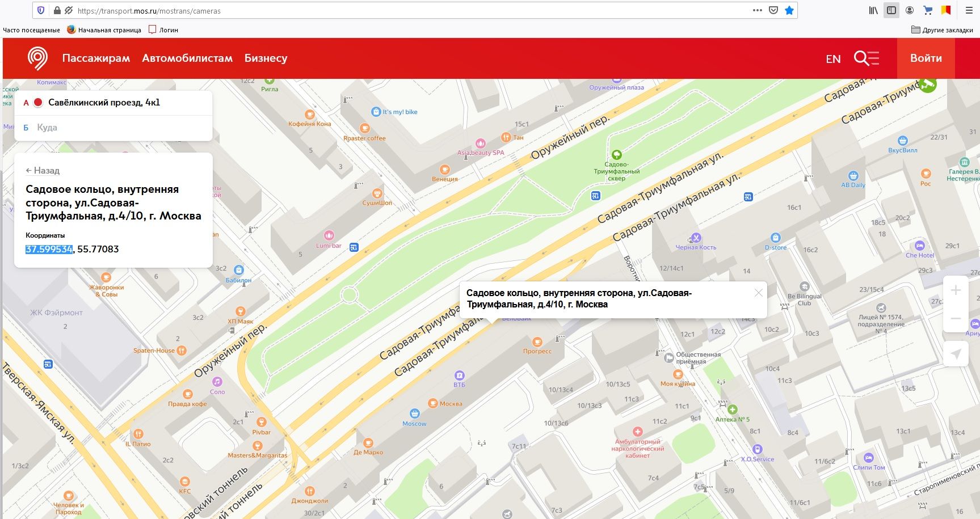Open the Автомобилистам menu section
This screenshot has height=519, width=980.
coord(187,58)
